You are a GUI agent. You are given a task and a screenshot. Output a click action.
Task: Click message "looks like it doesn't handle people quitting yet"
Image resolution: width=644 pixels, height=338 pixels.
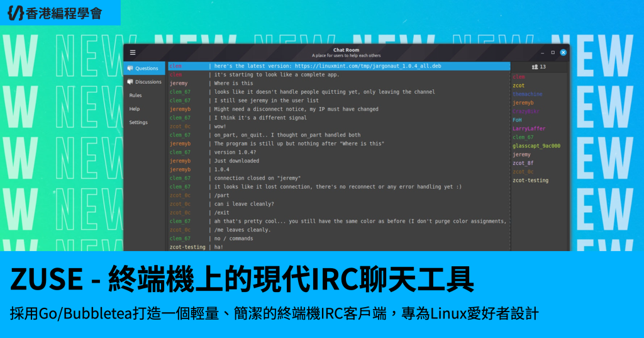tap(324, 92)
